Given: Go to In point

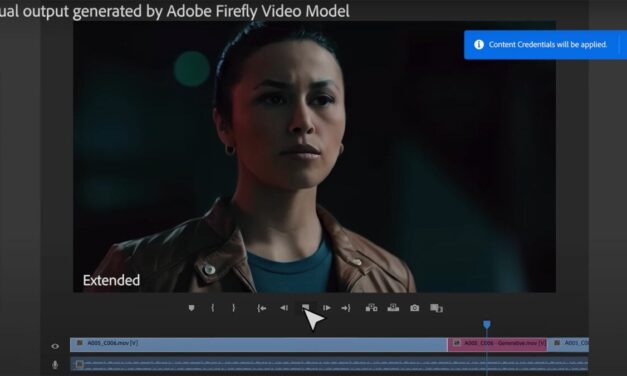Looking at the screenshot, I should tap(262, 308).
